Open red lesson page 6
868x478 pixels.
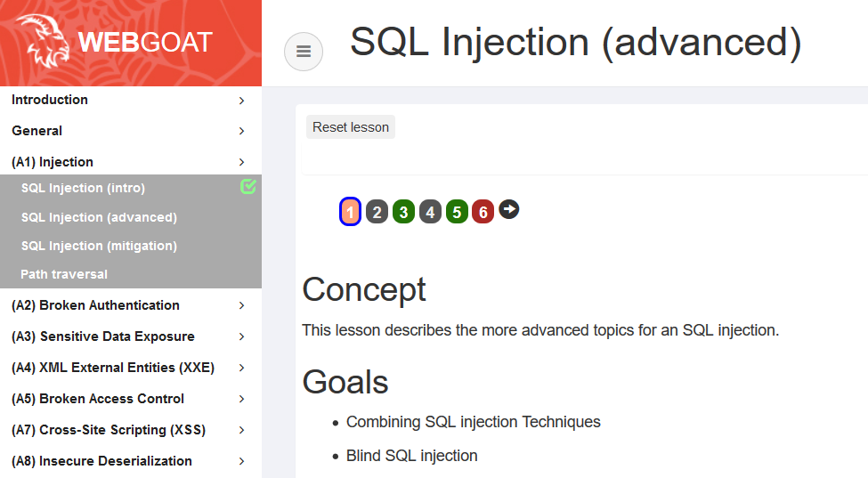pos(483,212)
